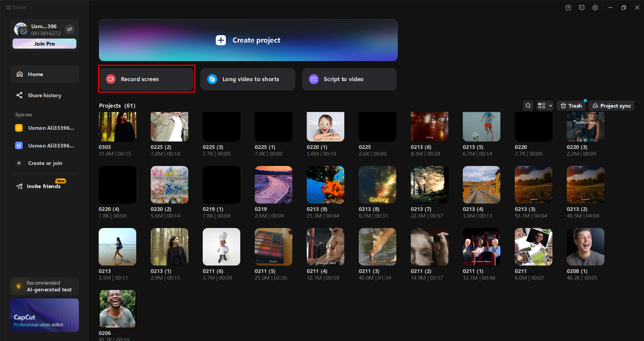Open the Script to video tool
The width and height of the screenshot is (644, 341).
tap(349, 79)
